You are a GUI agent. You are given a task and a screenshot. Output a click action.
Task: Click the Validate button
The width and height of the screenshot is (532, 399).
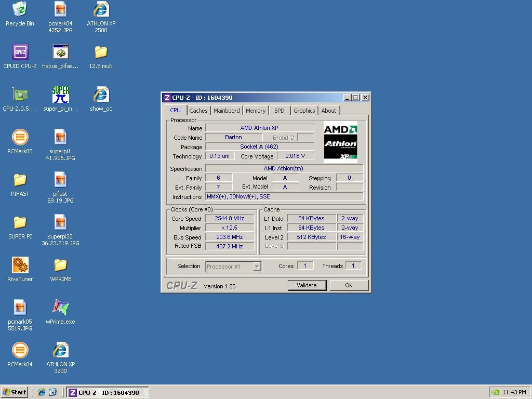(307, 285)
